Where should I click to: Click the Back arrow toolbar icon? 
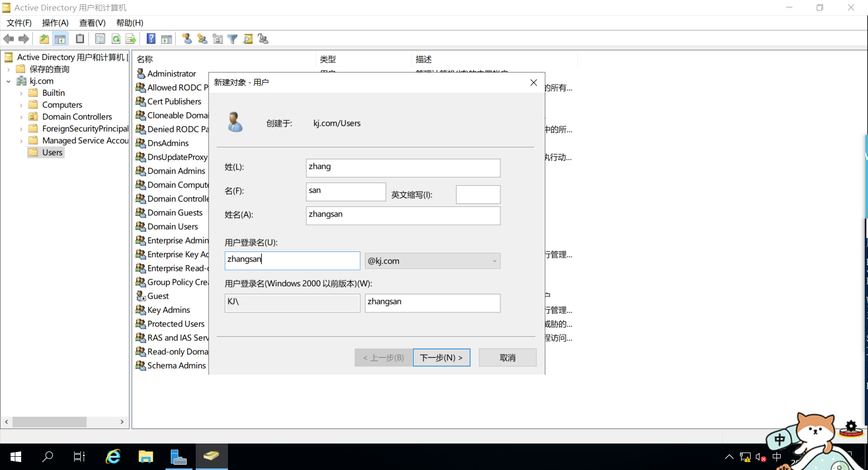[8, 39]
